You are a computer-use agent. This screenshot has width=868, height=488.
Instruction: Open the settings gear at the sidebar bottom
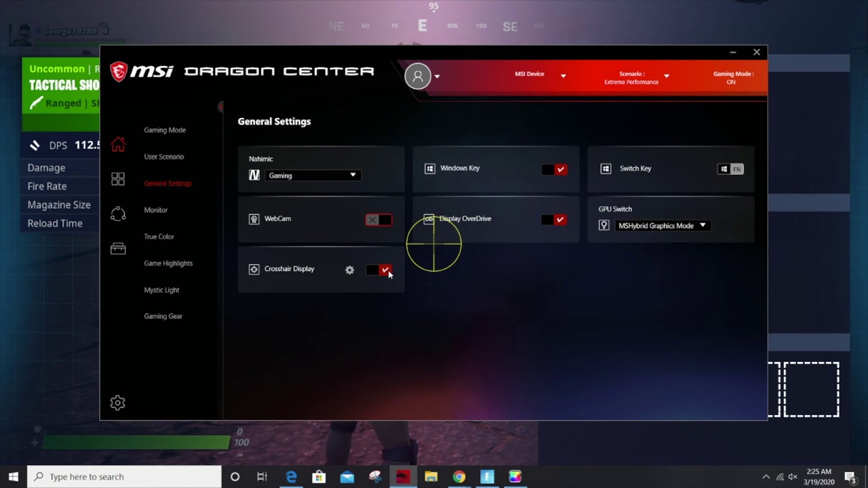(117, 403)
